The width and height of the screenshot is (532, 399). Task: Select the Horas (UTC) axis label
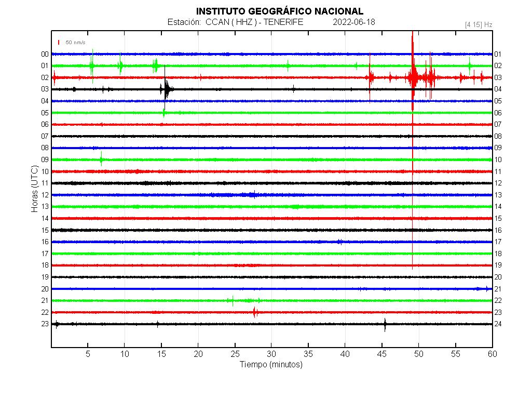click(x=34, y=189)
